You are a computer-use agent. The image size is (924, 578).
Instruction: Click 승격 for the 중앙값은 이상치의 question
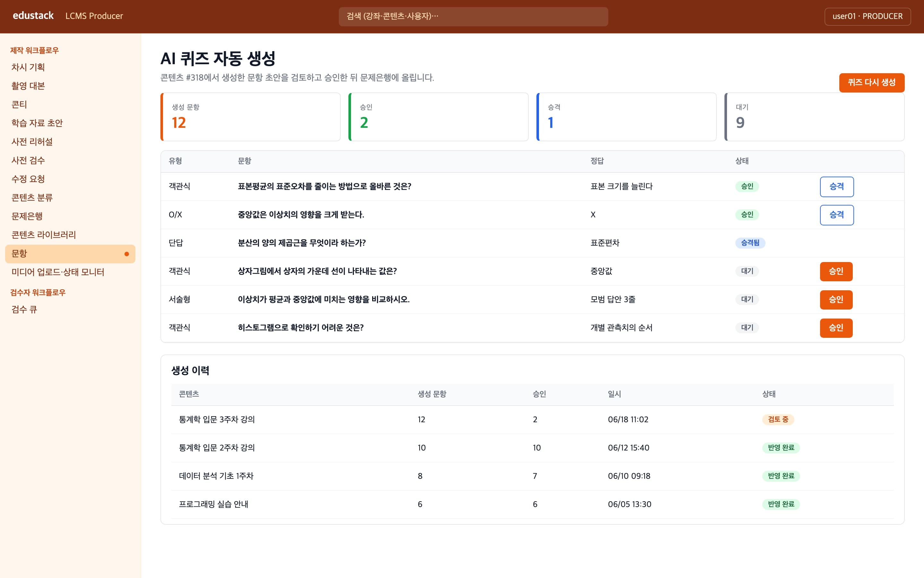[x=836, y=215]
